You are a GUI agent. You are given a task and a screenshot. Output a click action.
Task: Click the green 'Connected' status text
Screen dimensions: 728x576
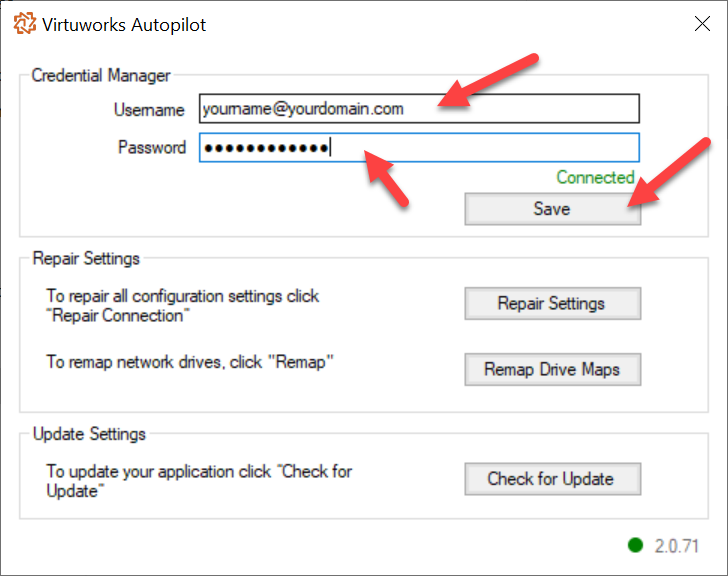[x=595, y=177]
